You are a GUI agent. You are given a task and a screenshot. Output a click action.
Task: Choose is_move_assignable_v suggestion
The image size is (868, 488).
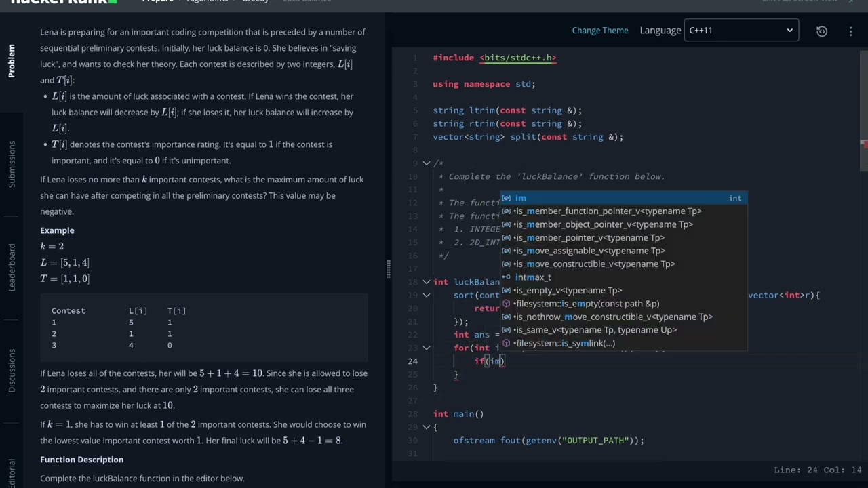pyautogui.click(x=623, y=251)
